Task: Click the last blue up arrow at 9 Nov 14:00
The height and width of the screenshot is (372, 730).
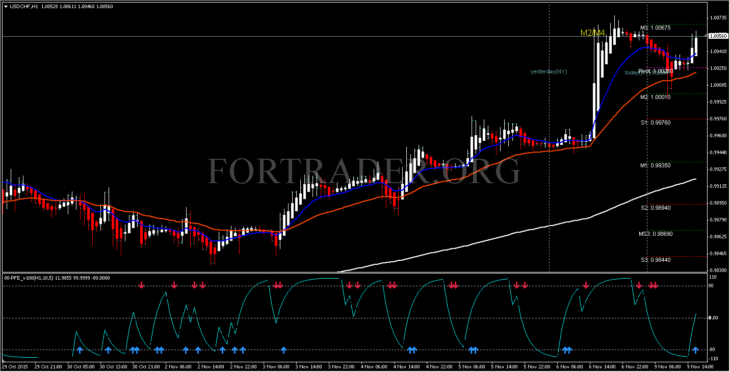Action: [x=695, y=350]
